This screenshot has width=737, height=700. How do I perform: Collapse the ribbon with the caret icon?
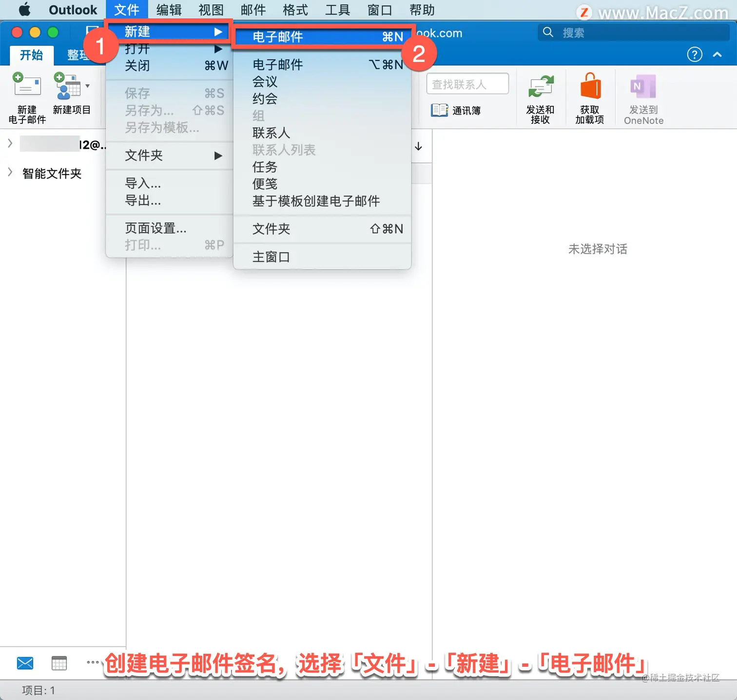[x=717, y=55]
